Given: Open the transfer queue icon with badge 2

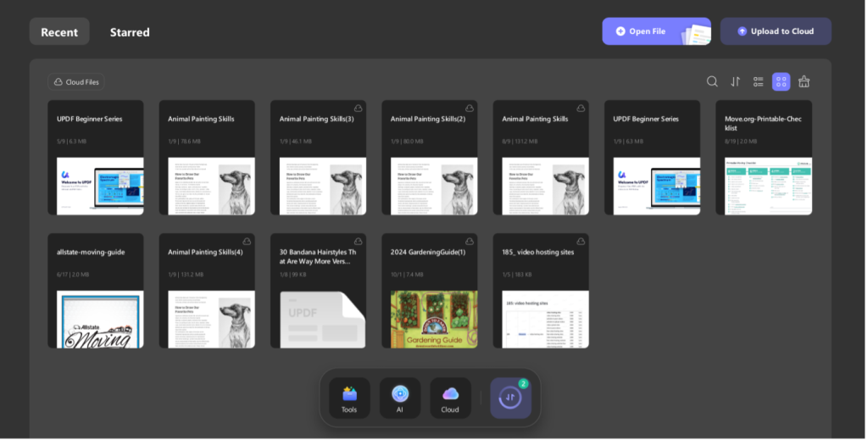Looking at the screenshot, I should pos(511,398).
